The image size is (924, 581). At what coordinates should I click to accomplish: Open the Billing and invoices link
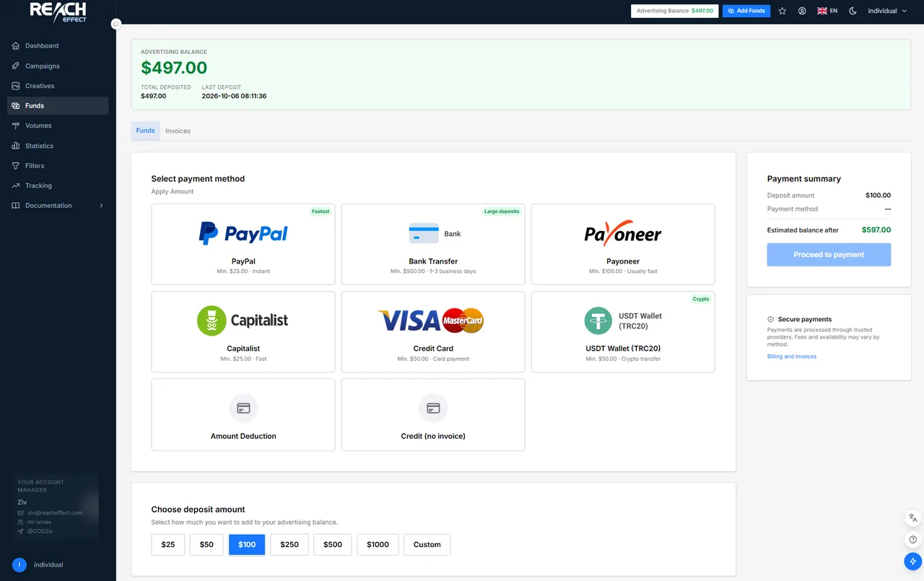[792, 357]
